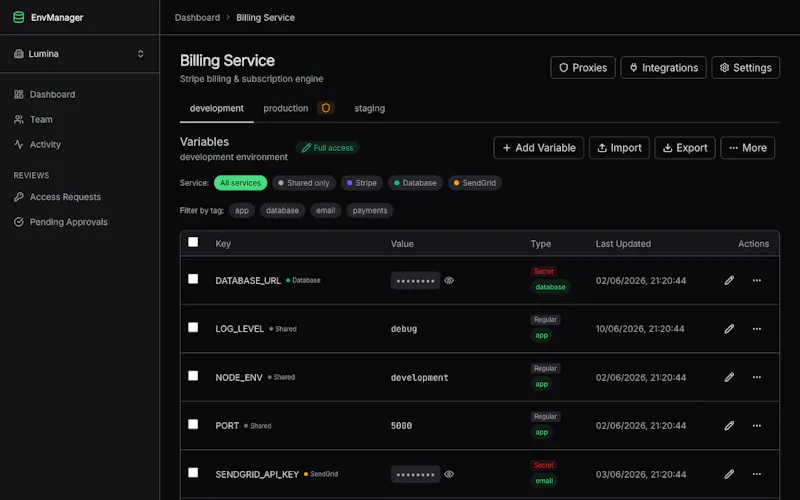The image size is (800, 500).
Task: Edit LOG_LEVEL with the pencil icon
Action: pyautogui.click(x=729, y=329)
